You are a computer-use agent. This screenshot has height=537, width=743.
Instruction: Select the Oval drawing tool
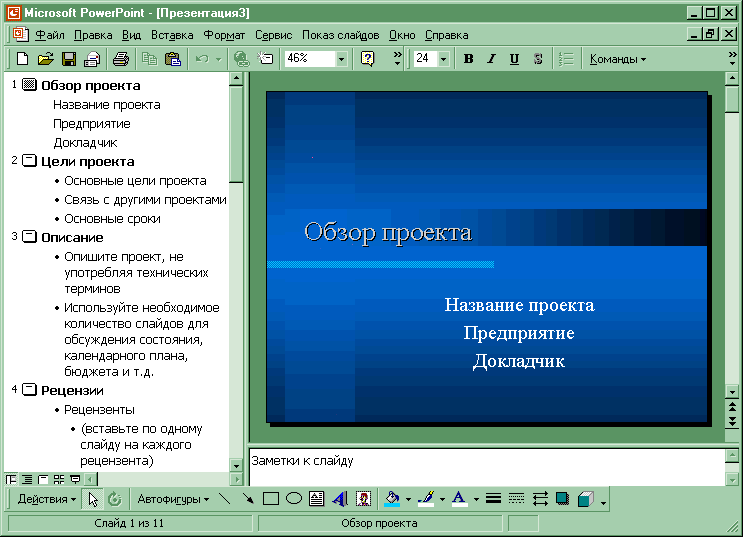click(294, 499)
